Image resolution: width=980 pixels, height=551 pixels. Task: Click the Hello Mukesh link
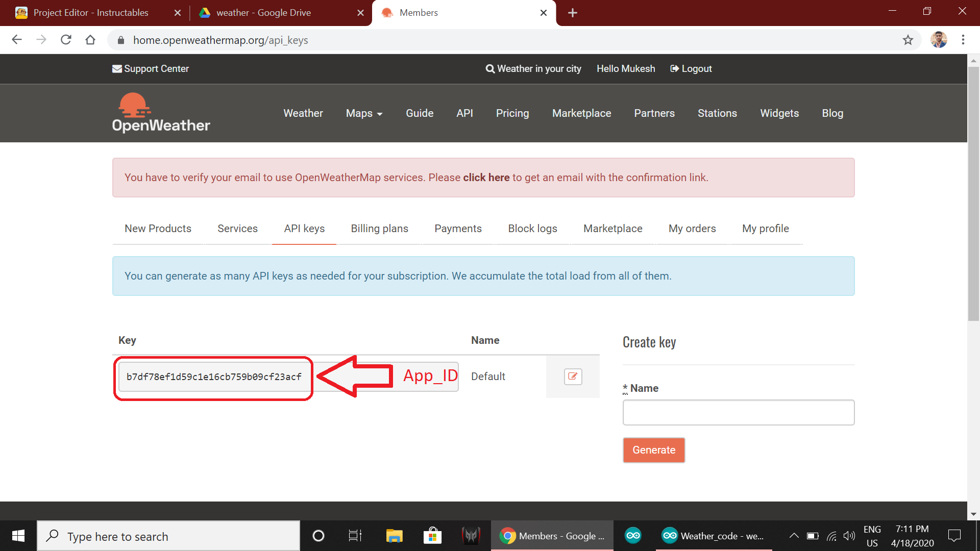point(626,69)
